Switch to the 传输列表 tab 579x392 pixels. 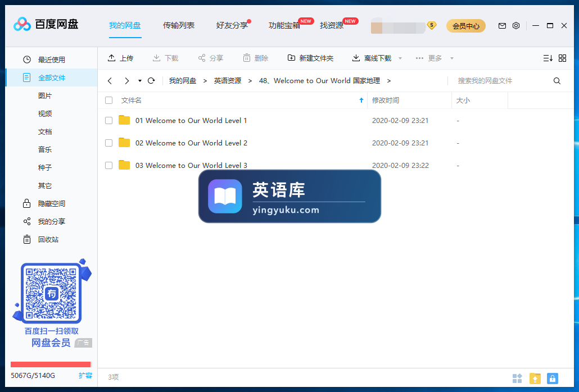pos(179,25)
